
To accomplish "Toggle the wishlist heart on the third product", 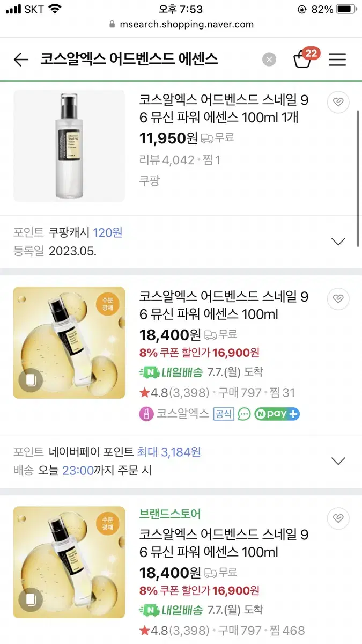I will [x=338, y=518].
